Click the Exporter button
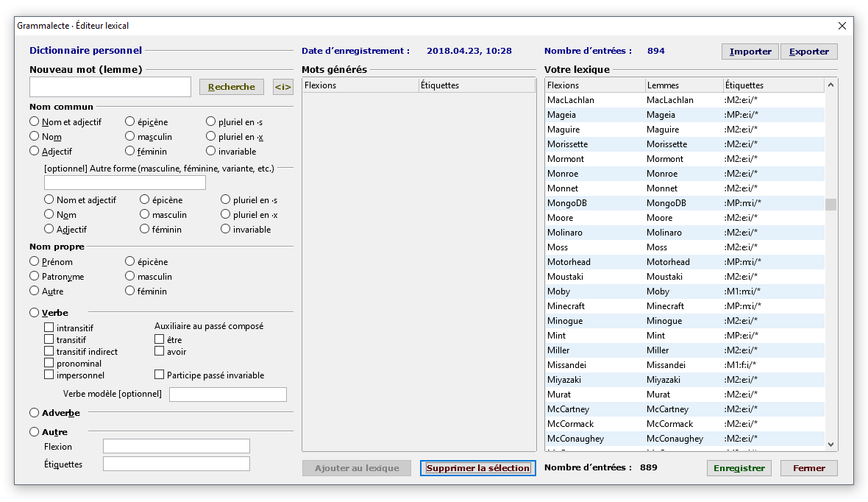 [808, 52]
